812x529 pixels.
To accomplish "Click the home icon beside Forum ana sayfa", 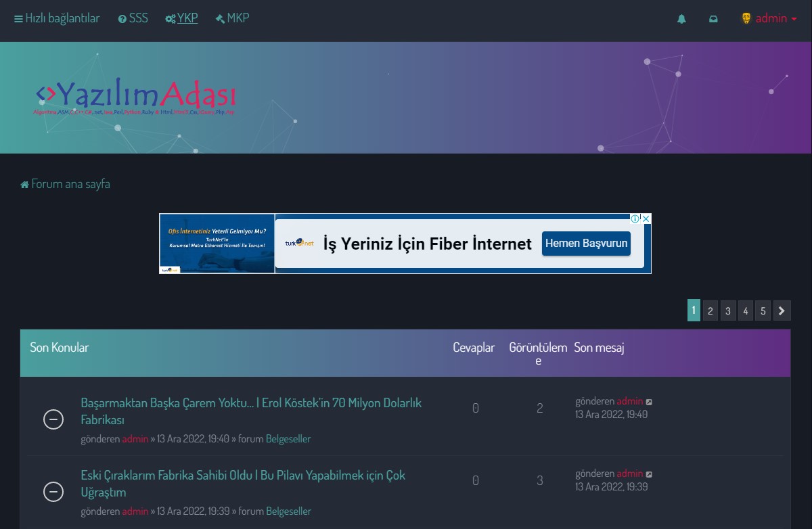I will (x=25, y=185).
